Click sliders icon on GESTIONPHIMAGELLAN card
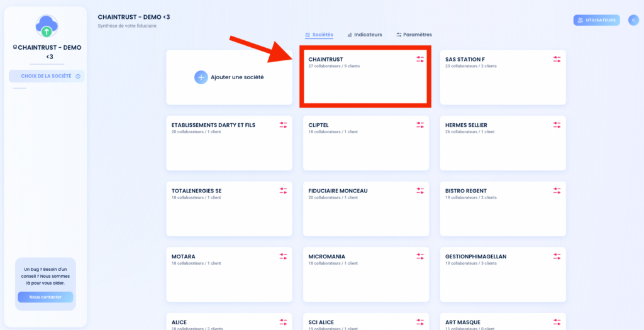The width and height of the screenshot is (644, 330). tap(557, 256)
